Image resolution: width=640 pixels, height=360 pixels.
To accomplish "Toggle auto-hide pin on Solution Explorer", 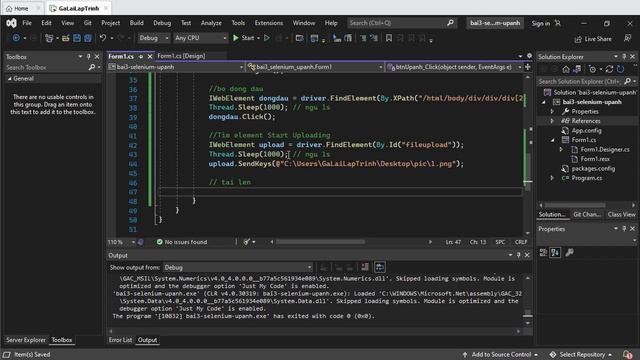I will pyautogui.click(x=624, y=56).
